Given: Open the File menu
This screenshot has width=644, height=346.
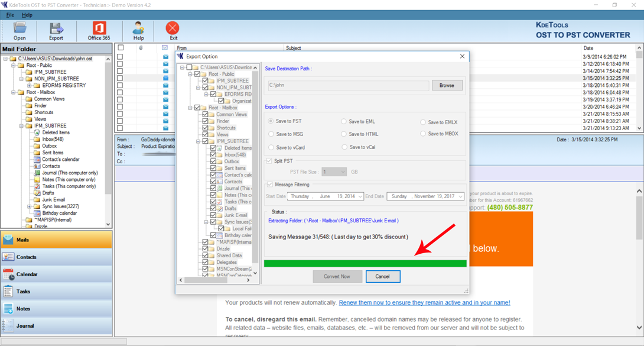Looking at the screenshot, I should pyautogui.click(x=10, y=15).
